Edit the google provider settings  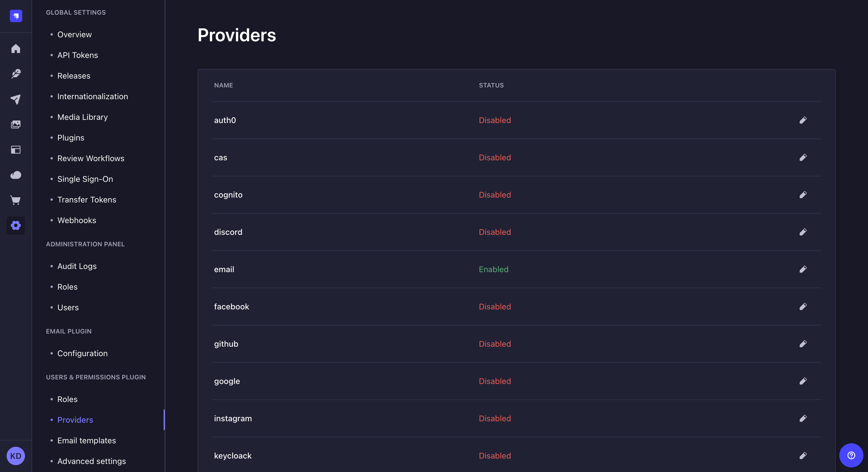(803, 381)
